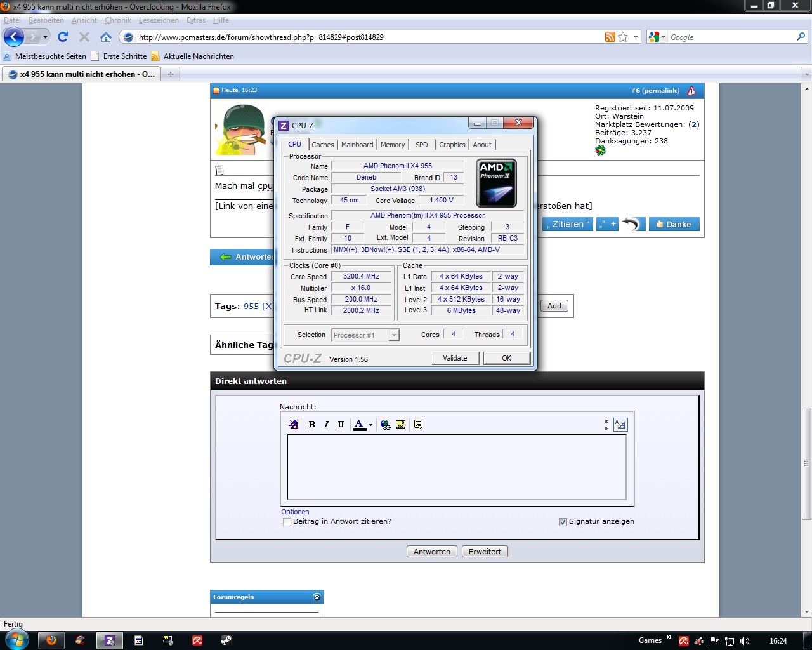
Task: Open a new tab with the plus button
Action: pyautogui.click(x=170, y=74)
